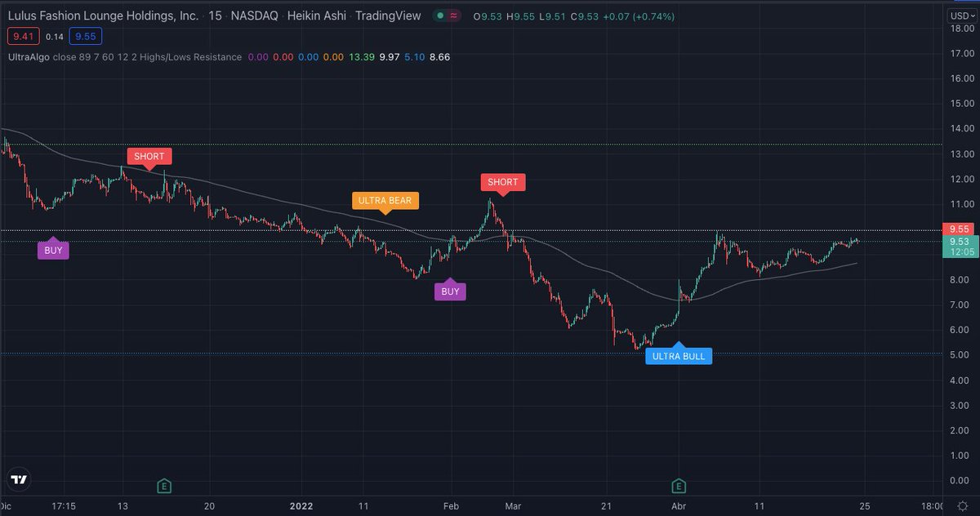Click the 8.66 indicator value

(439, 57)
